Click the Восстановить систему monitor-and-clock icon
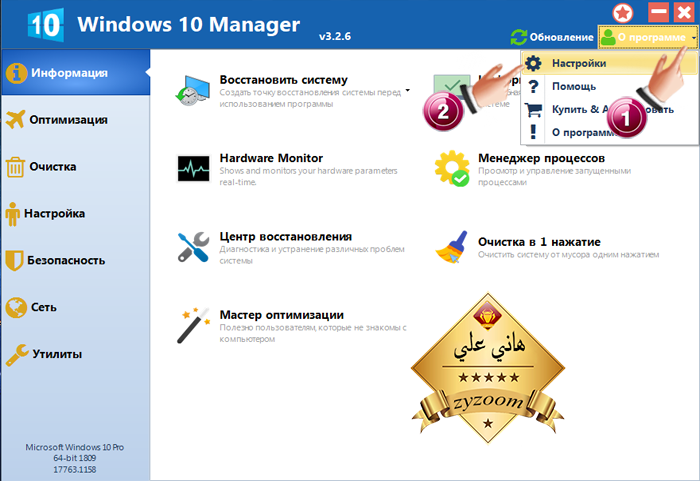700x481 pixels. [193, 90]
